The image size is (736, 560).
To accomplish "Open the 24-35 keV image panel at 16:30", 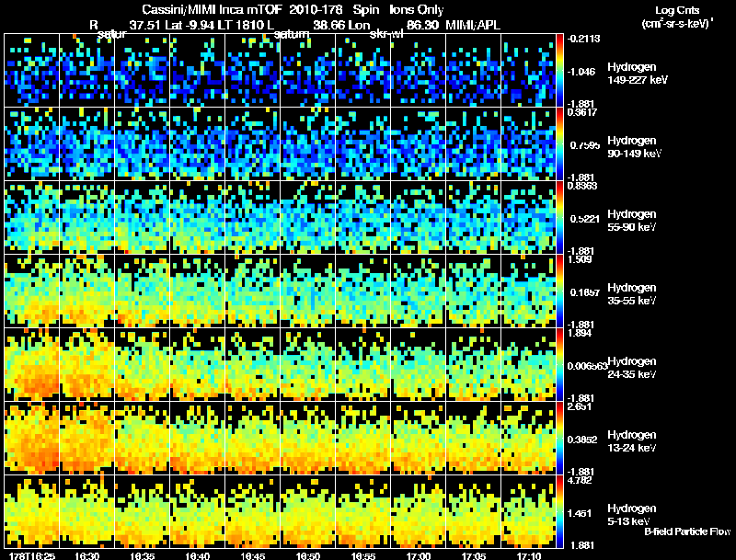I will tap(86, 364).
